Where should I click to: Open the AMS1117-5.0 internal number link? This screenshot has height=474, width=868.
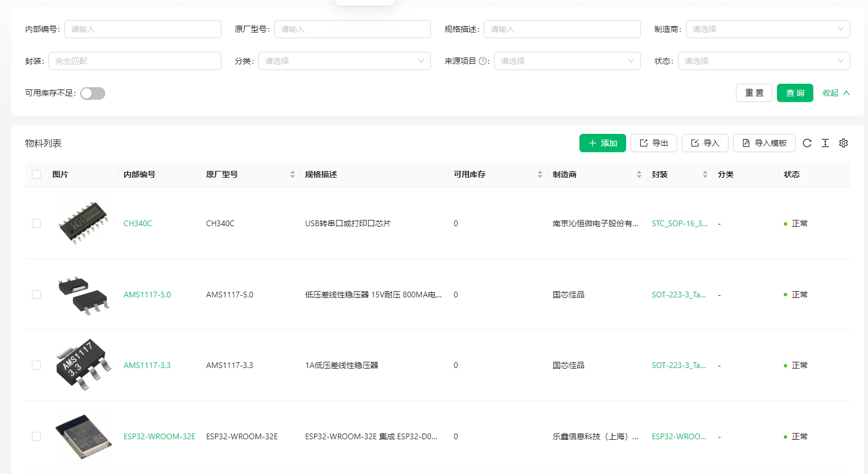pyautogui.click(x=147, y=295)
